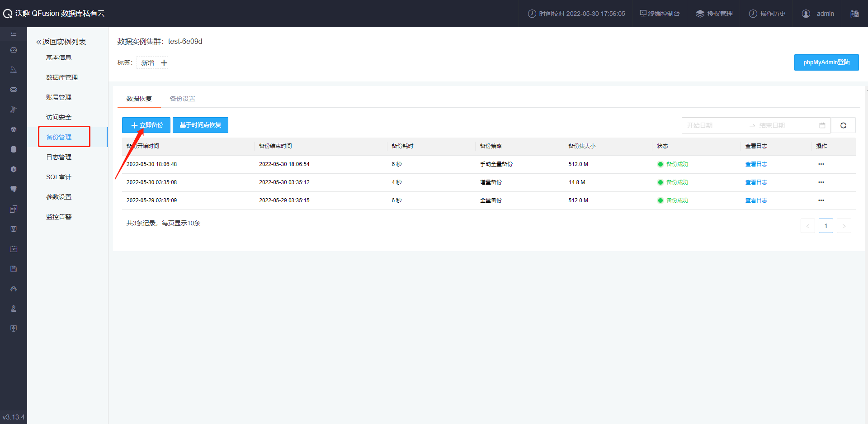
Task: Open the briefcase icon in sidebar
Action: click(x=14, y=249)
